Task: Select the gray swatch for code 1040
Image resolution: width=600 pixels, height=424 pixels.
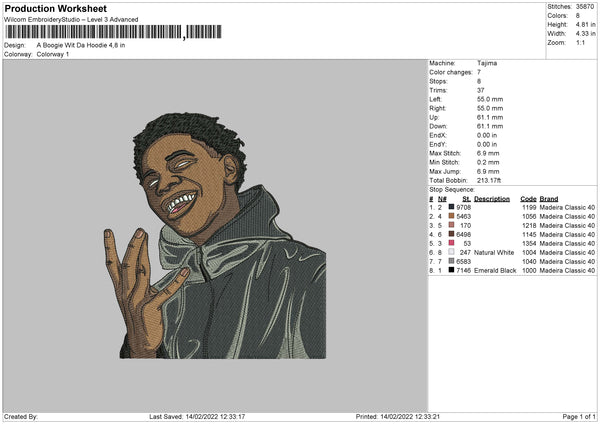Action: pos(451,261)
